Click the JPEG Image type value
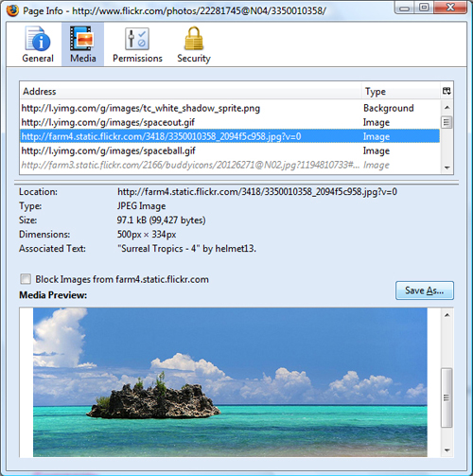 coord(141,206)
